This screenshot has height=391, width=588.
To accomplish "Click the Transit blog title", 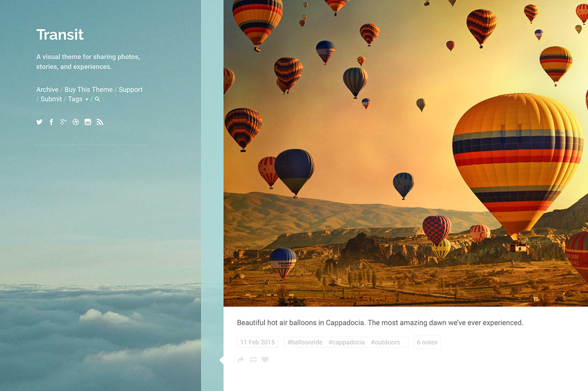I will 60,34.
